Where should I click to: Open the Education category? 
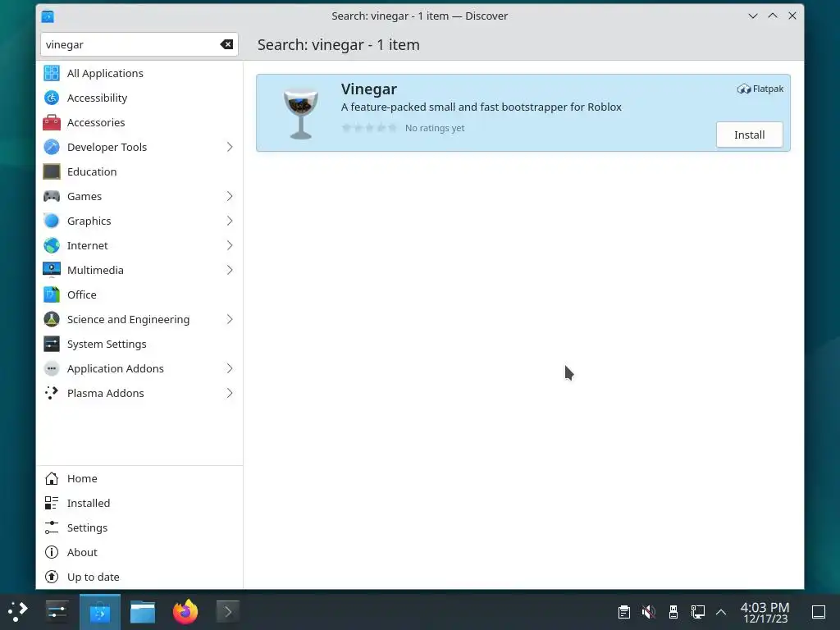point(139,172)
